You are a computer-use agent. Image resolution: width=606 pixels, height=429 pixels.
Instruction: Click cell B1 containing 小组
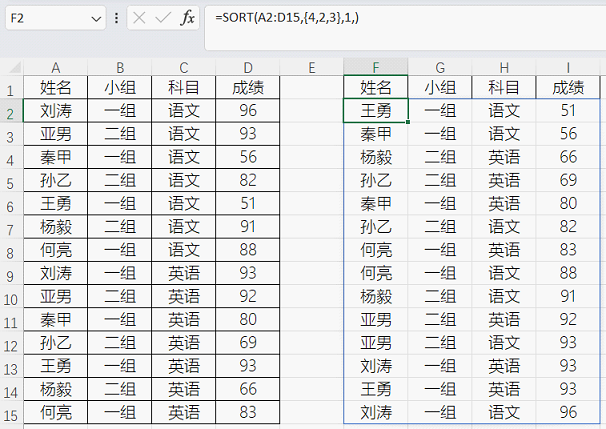click(x=120, y=87)
